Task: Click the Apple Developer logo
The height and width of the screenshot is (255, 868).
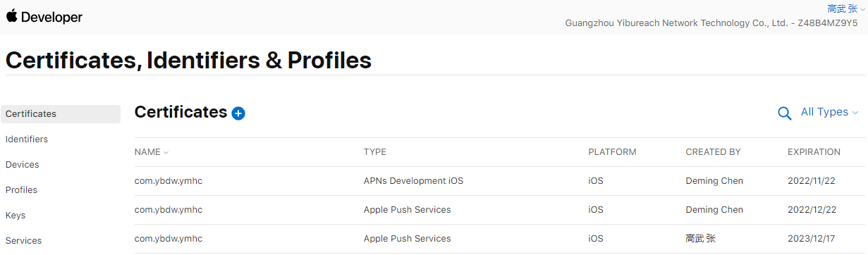Action: [44, 17]
